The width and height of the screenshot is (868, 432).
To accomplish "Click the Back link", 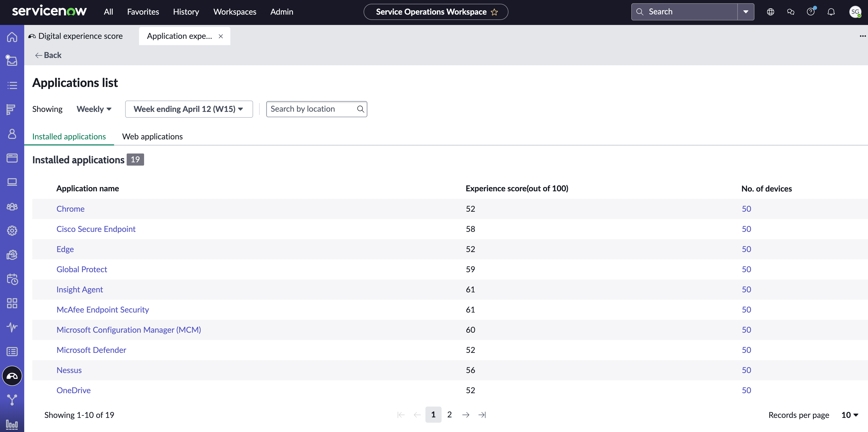I will [48, 55].
